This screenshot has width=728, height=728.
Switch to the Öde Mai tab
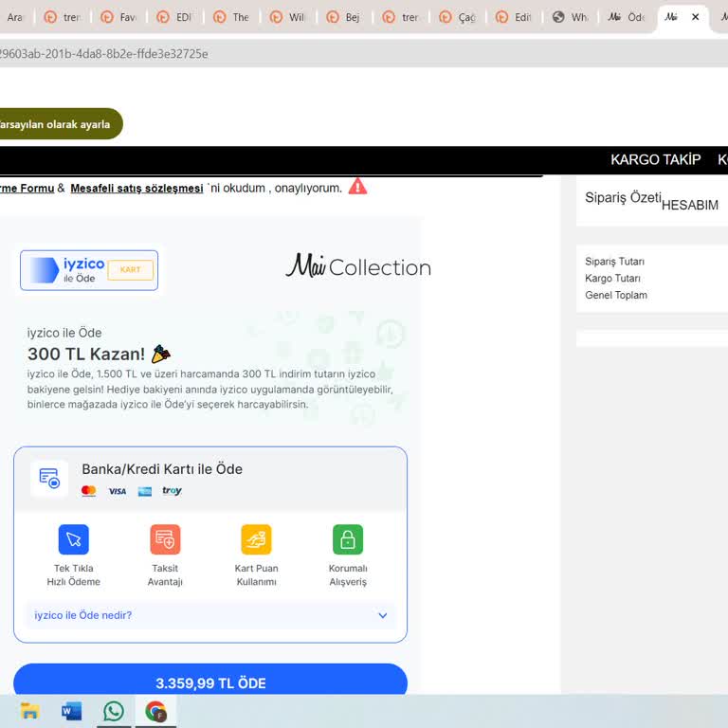(627, 17)
